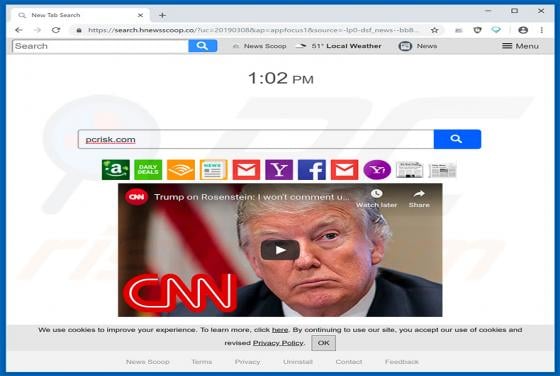
Task: Close the New Tab Search tab
Action: pyautogui.click(x=140, y=15)
